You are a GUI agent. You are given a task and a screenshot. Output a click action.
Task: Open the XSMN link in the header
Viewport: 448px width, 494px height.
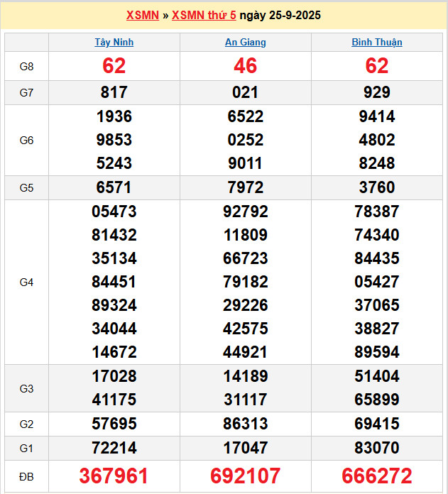coord(142,16)
